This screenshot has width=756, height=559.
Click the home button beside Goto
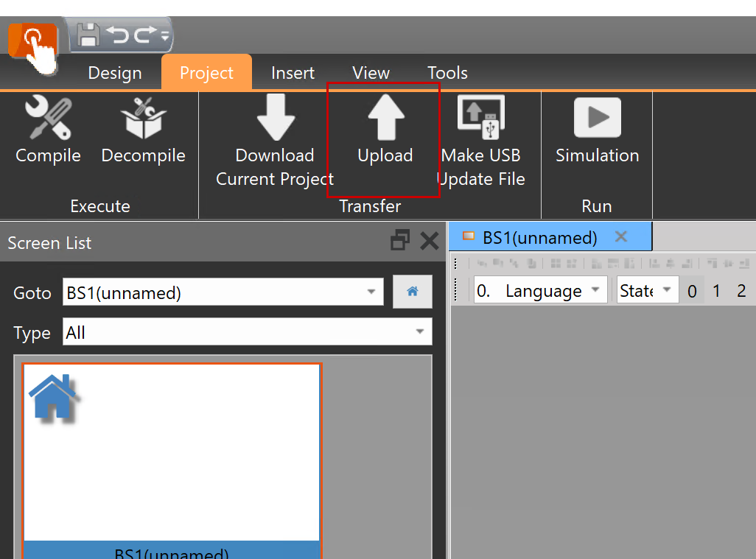tap(413, 292)
